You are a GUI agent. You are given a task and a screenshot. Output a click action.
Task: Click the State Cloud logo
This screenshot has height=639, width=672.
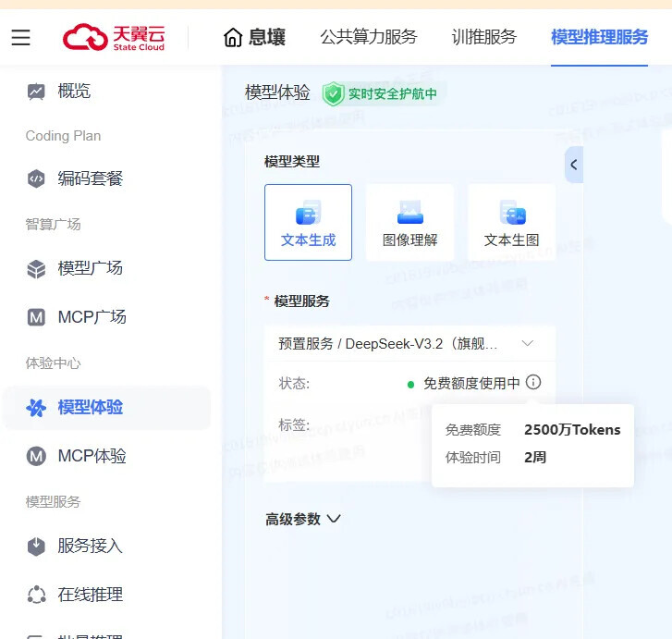[116, 37]
